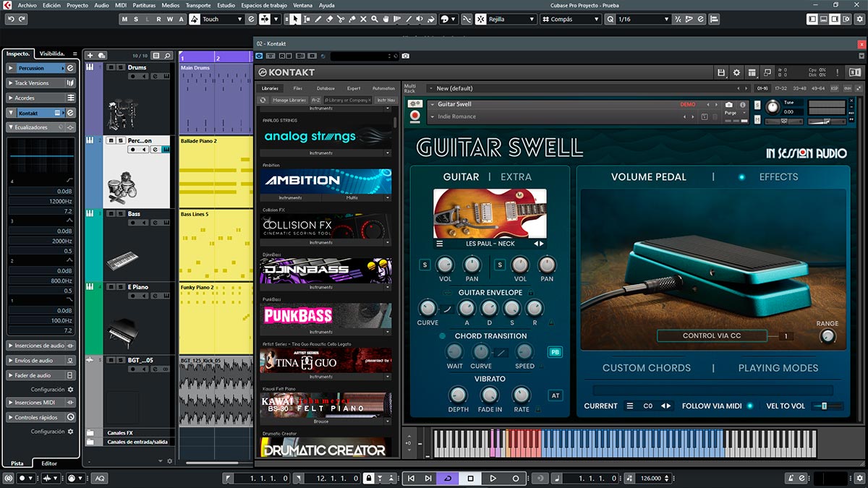Select the Object Selection arrow tool
The image size is (868, 488).
click(x=296, y=19)
